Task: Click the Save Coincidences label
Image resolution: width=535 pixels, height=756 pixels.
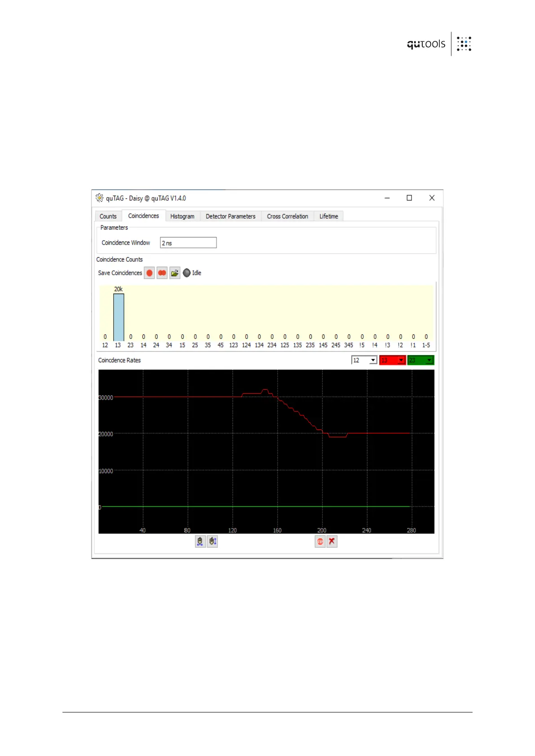Action: [x=120, y=273]
